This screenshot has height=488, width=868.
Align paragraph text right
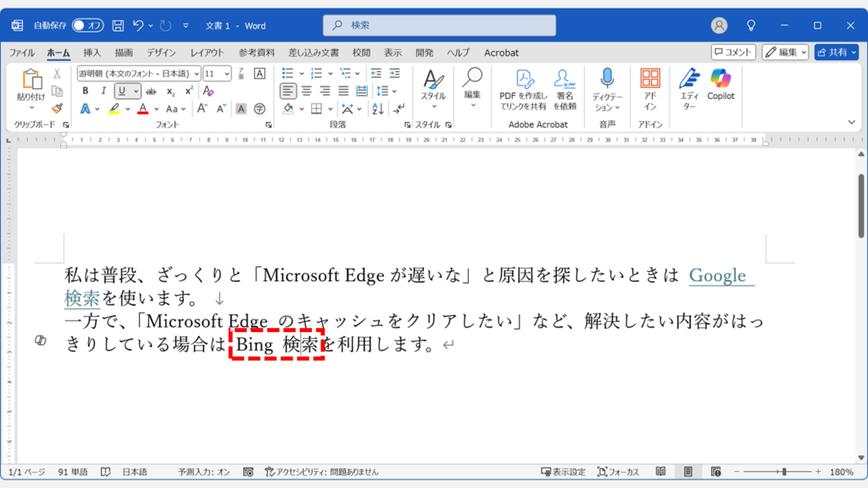(x=325, y=91)
